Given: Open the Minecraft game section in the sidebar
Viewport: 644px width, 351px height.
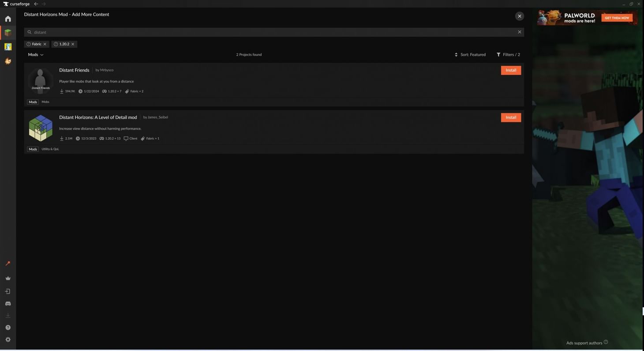Looking at the screenshot, I should pyautogui.click(x=8, y=33).
